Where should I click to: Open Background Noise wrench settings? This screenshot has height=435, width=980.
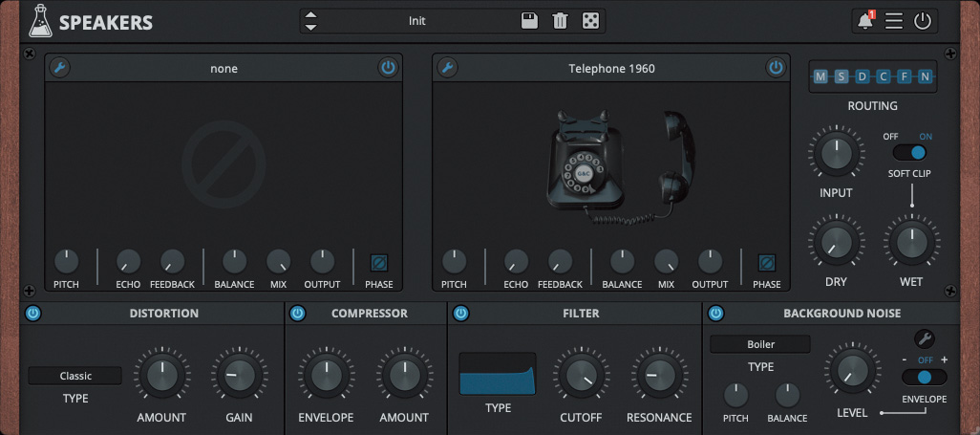(x=925, y=339)
